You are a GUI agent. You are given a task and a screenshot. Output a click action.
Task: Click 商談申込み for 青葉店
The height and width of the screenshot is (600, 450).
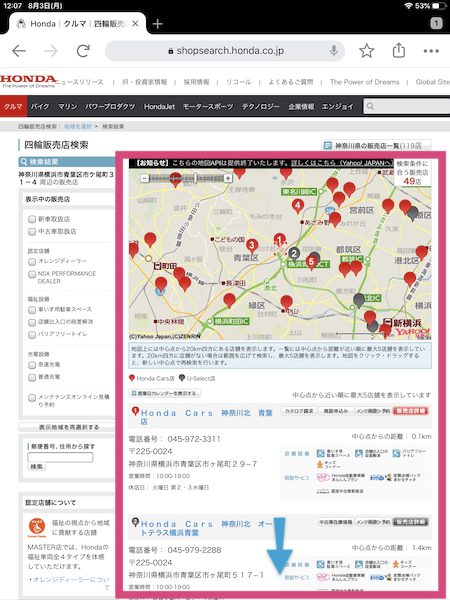[x=336, y=411]
